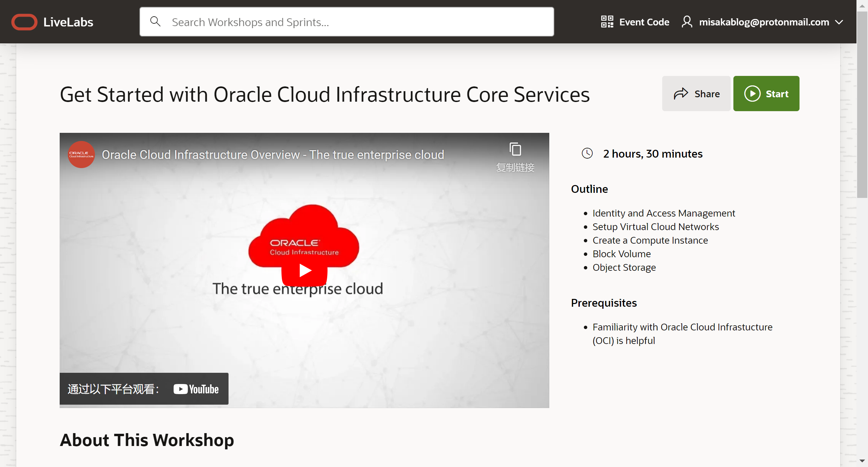This screenshot has width=868, height=467.
Task: Expand the account dropdown chevron
Action: point(839,22)
